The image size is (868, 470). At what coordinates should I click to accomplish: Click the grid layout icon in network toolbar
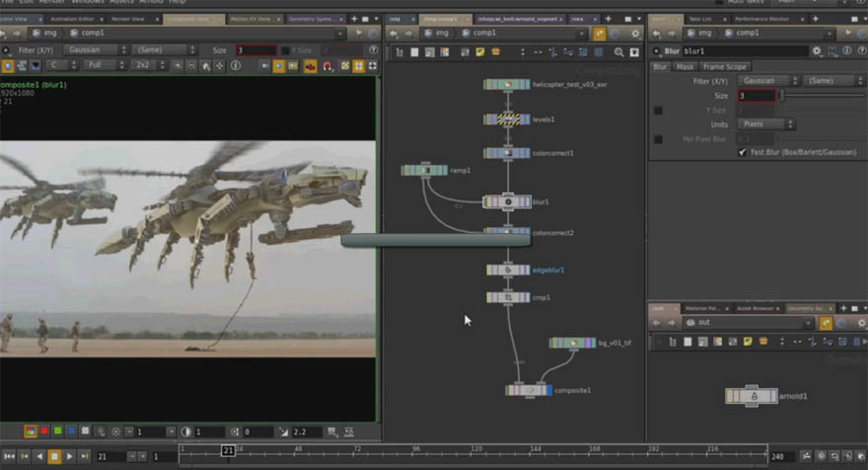599,52
